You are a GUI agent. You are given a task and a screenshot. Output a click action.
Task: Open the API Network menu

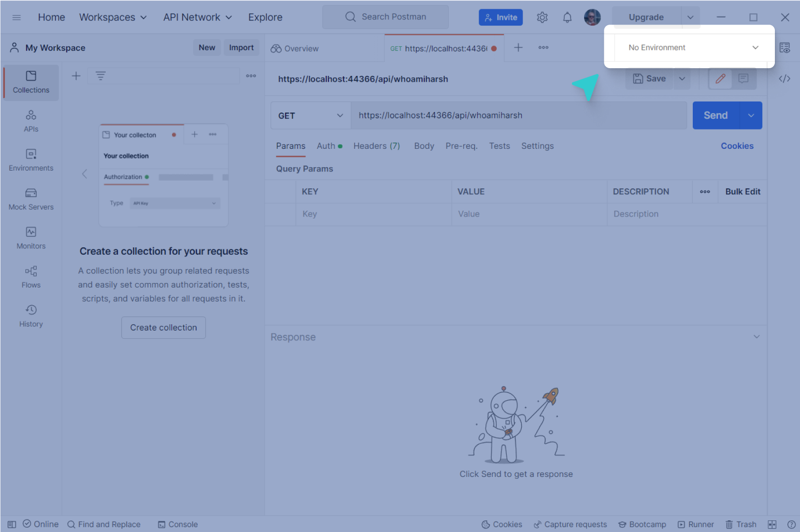coord(197,17)
